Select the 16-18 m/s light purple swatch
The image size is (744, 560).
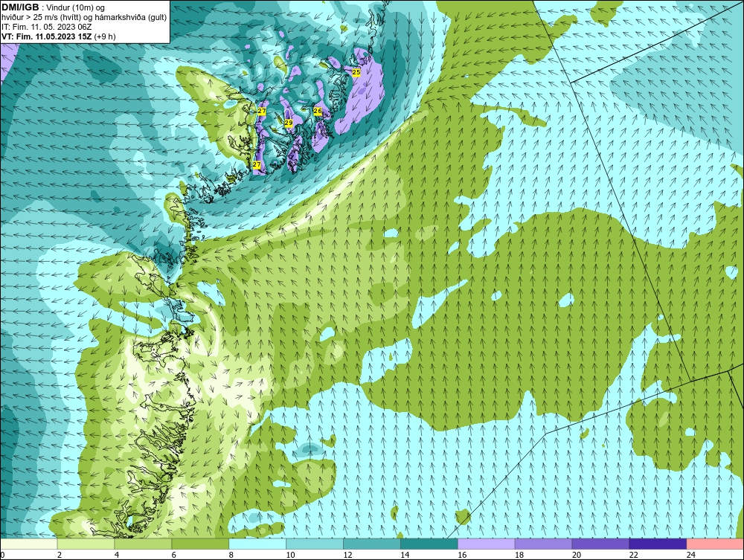[487, 544]
